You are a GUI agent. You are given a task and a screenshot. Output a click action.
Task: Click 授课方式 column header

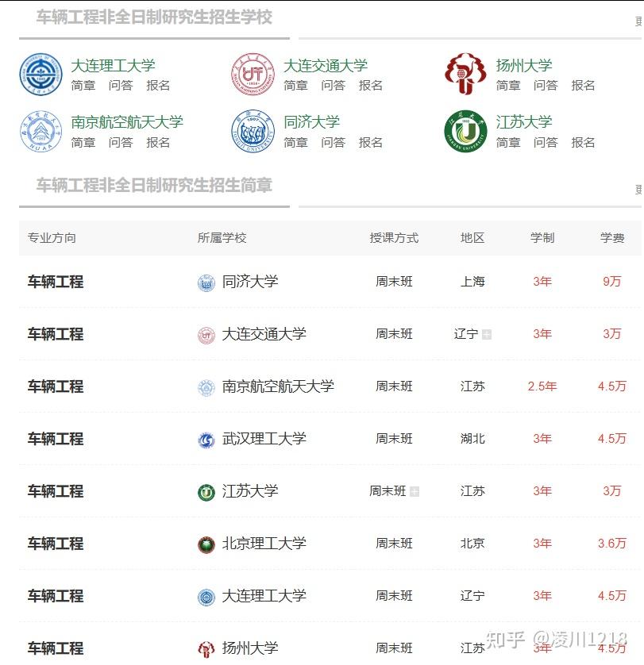click(394, 238)
